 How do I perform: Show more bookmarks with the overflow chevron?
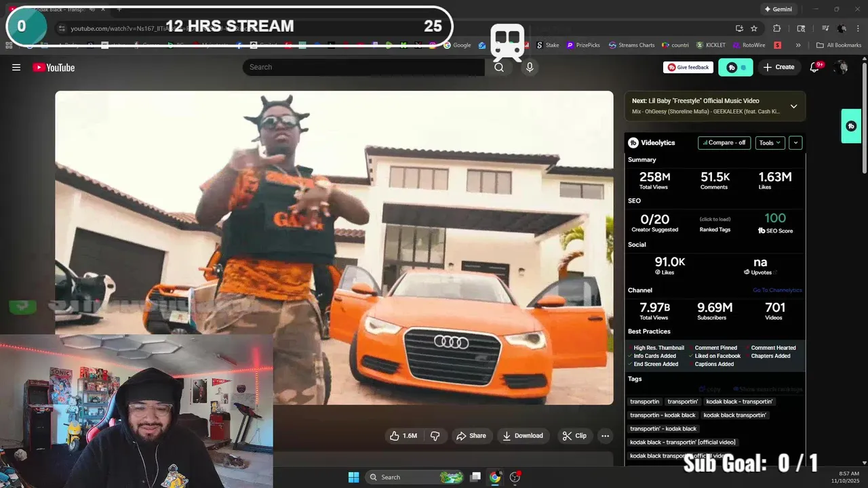pos(798,45)
